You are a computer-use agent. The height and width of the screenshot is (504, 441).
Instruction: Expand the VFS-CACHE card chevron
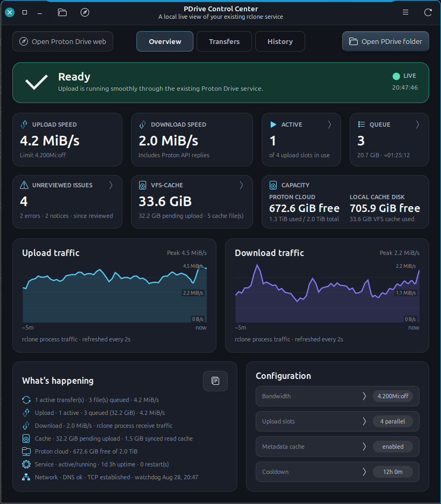click(242, 185)
